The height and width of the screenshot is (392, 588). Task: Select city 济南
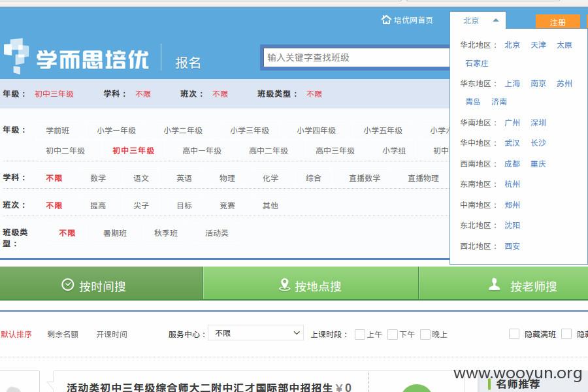click(x=499, y=102)
